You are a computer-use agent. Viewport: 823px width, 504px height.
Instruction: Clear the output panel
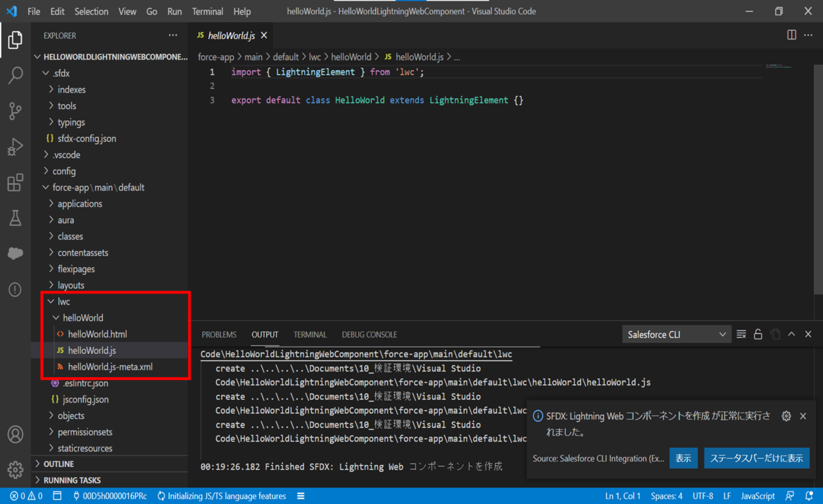tap(741, 335)
